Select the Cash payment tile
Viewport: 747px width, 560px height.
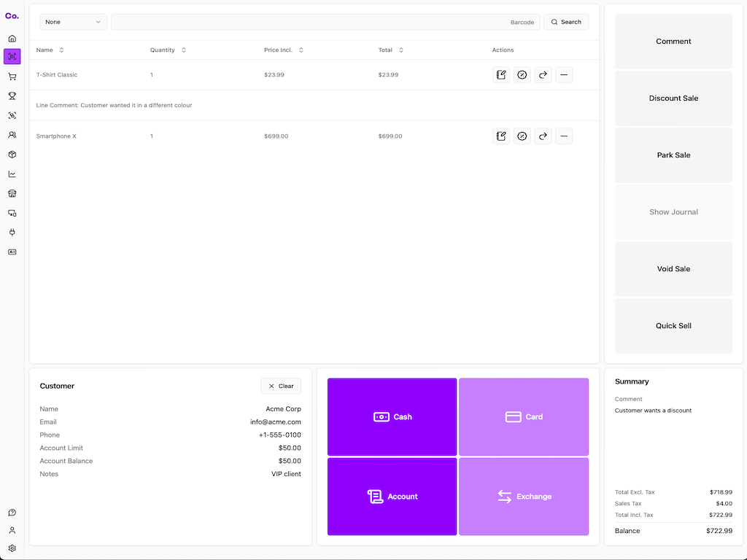point(392,416)
